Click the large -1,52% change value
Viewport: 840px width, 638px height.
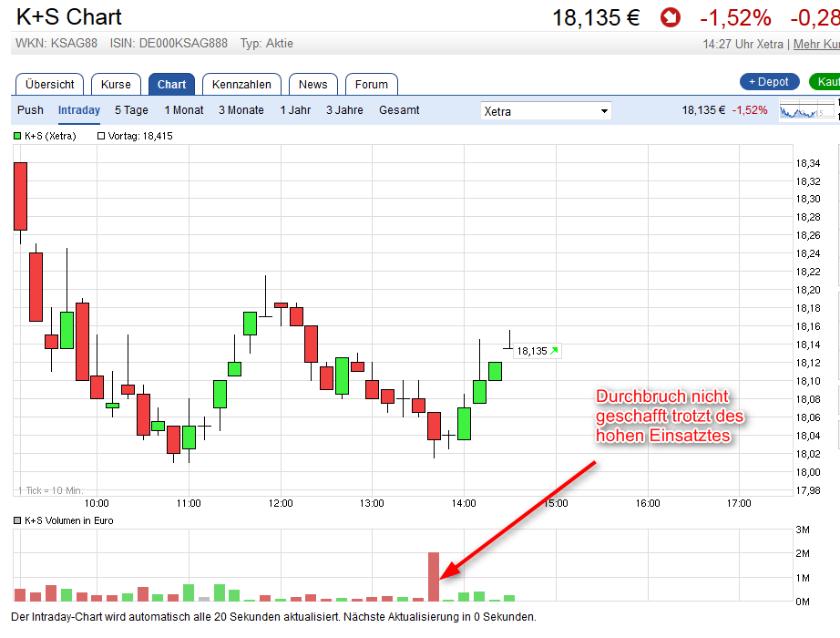point(735,17)
